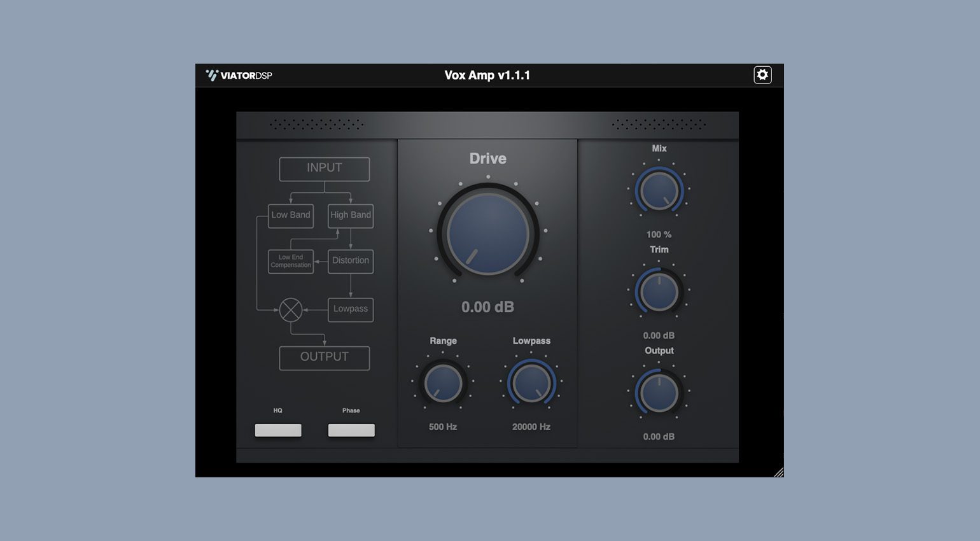Image resolution: width=980 pixels, height=541 pixels.
Task: Click the Trim 0.00 dB value
Action: (659, 335)
